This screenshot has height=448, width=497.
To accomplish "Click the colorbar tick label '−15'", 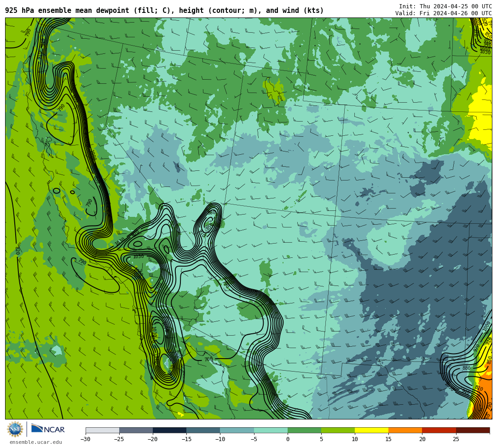I will pos(186,439).
